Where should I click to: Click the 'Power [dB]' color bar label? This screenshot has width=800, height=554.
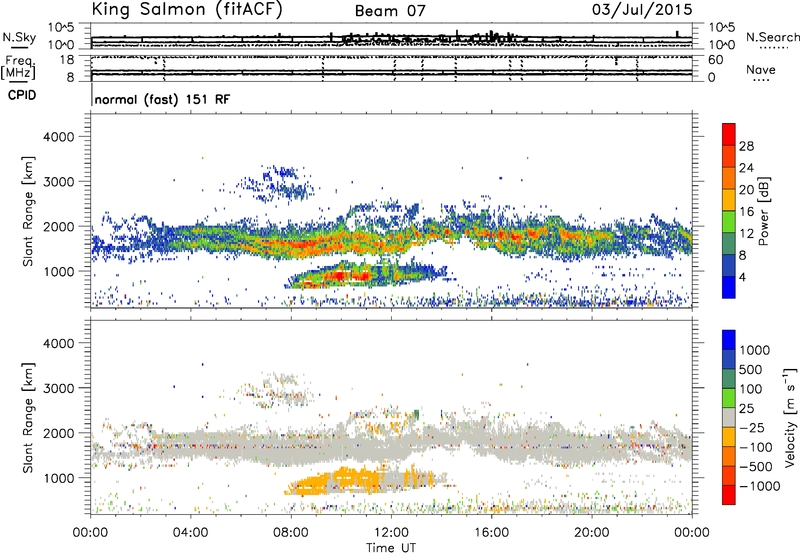click(x=763, y=211)
